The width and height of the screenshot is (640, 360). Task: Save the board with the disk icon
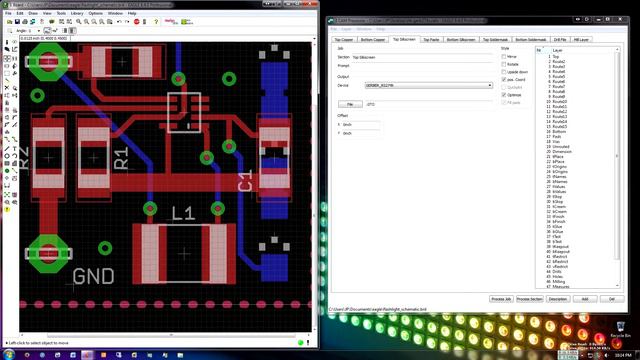pyautogui.click(x=17, y=22)
